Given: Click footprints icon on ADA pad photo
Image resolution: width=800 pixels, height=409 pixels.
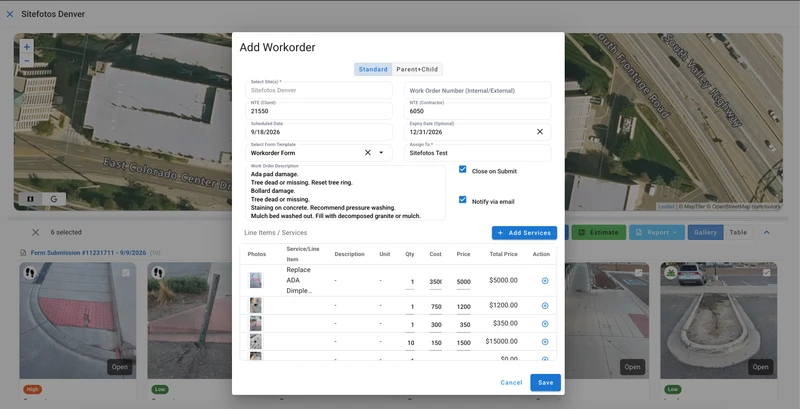Looking at the screenshot, I should click(x=30, y=273).
